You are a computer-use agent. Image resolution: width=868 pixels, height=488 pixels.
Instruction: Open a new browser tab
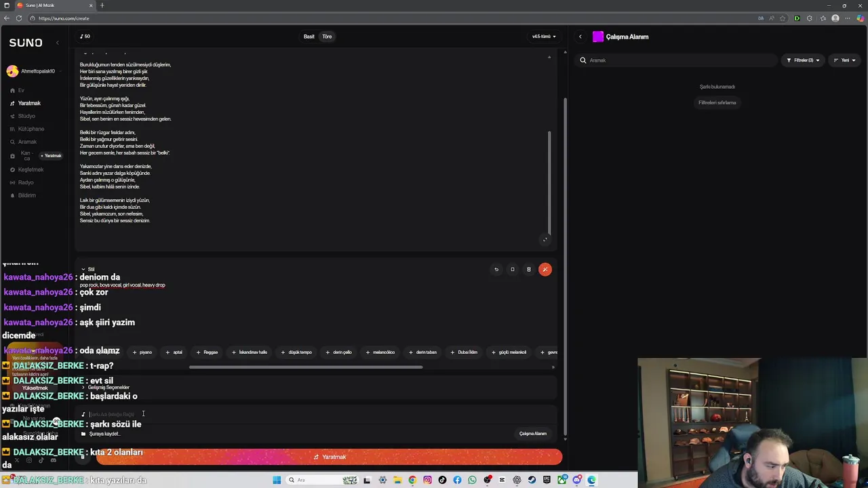click(x=102, y=5)
